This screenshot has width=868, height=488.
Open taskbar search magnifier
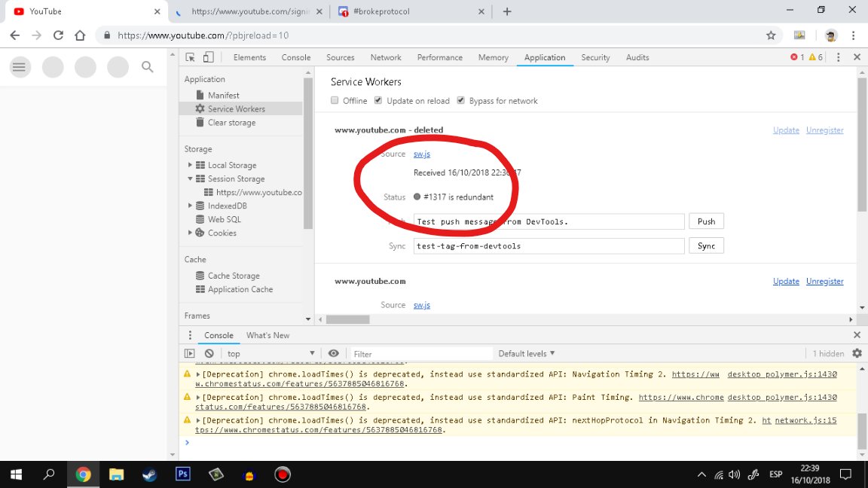(49, 474)
